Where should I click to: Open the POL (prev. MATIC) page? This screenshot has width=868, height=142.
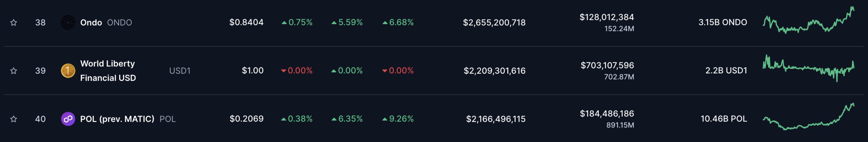point(117,119)
